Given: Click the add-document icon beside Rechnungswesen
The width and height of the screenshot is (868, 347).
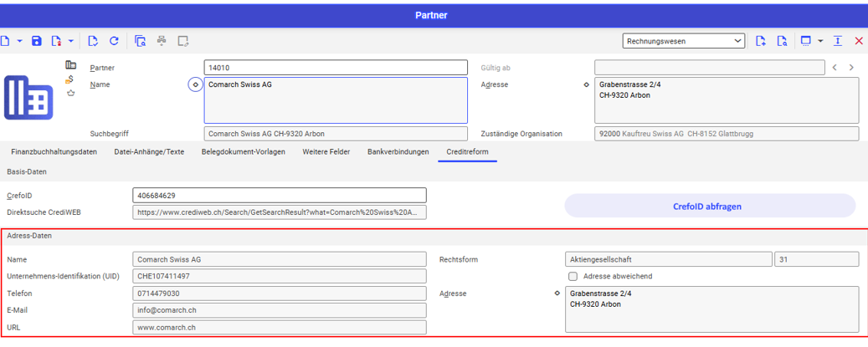Looking at the screenshot, I should tap(761, 41).
